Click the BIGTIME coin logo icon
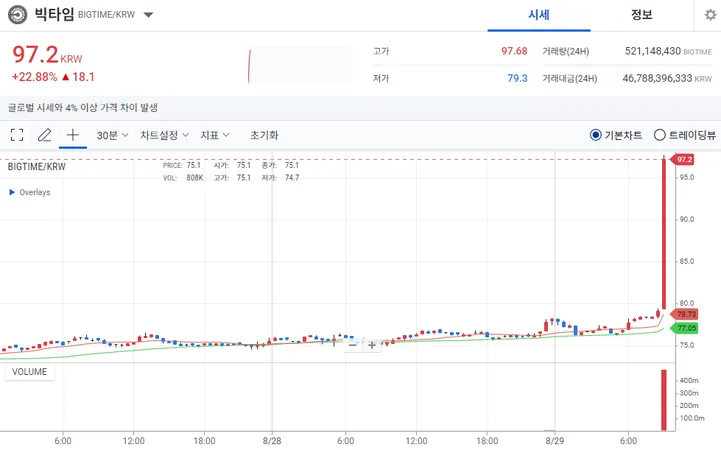Image resolution: width=721 pixels, height=450 pixels. (17, 15)
